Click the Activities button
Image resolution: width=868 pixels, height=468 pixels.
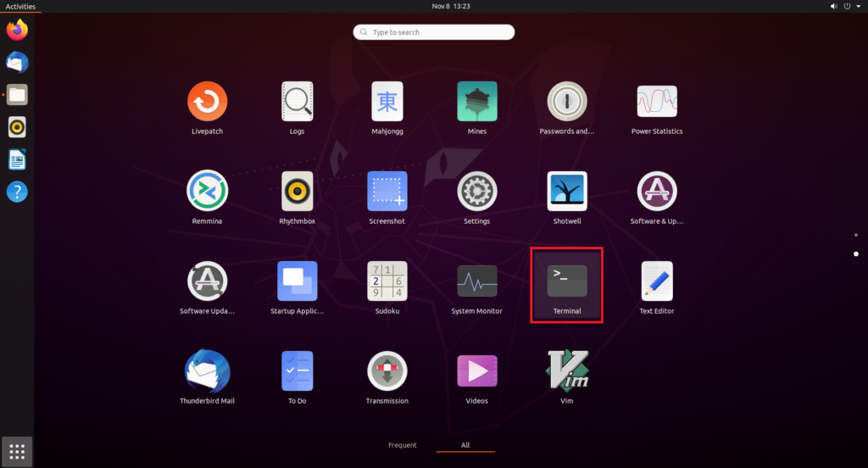(x=20, y=6)
